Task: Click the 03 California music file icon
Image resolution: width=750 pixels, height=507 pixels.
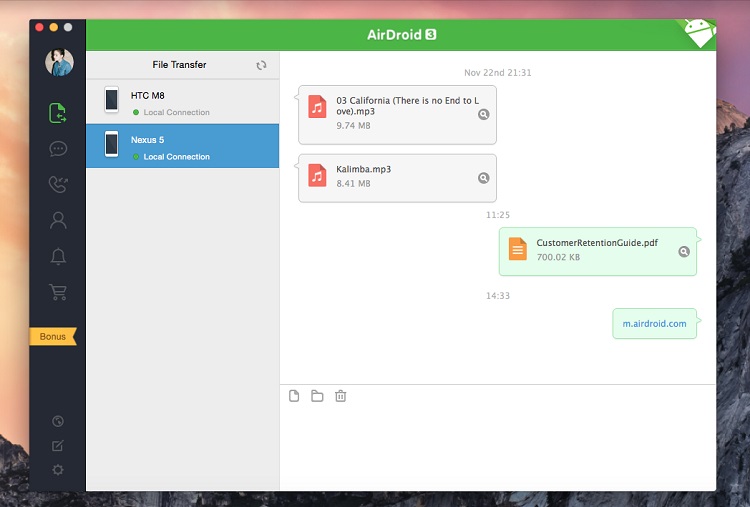Action: point(317,106)
